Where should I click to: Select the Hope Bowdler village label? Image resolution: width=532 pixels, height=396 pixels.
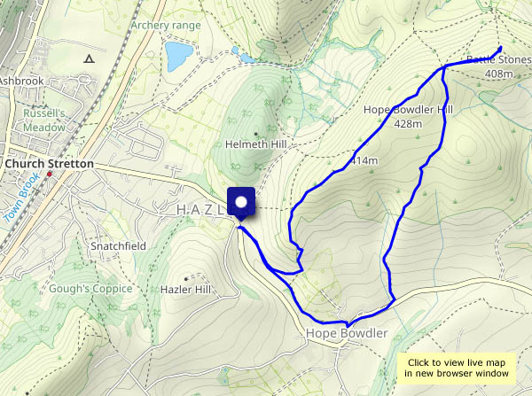pyautogui.click(x=347, y=333)
